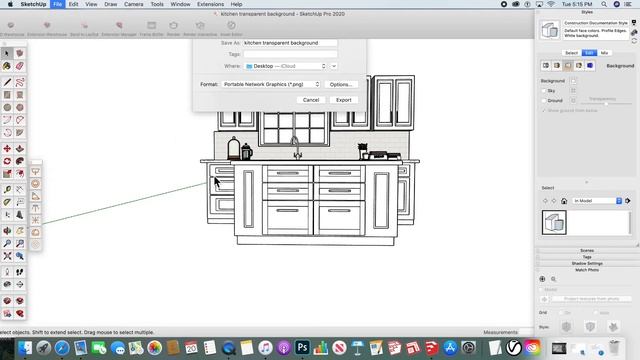The width and height of the screenshot is (640, 360).
Task: Switch to the Mix tab in Styles
Action: (604, 53)
